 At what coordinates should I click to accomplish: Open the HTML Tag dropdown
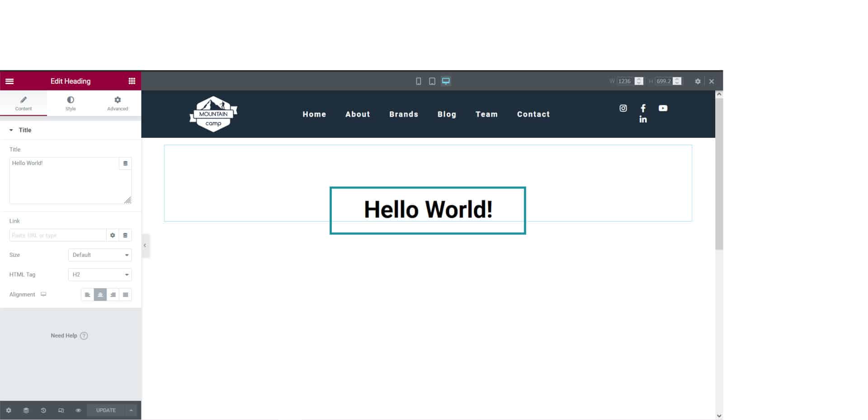(100, 275)
